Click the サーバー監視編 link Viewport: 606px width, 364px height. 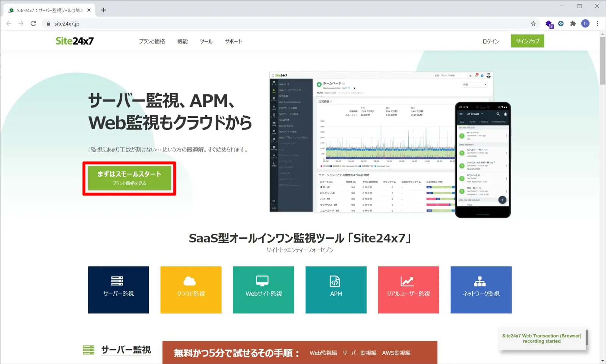click(359, 353)
